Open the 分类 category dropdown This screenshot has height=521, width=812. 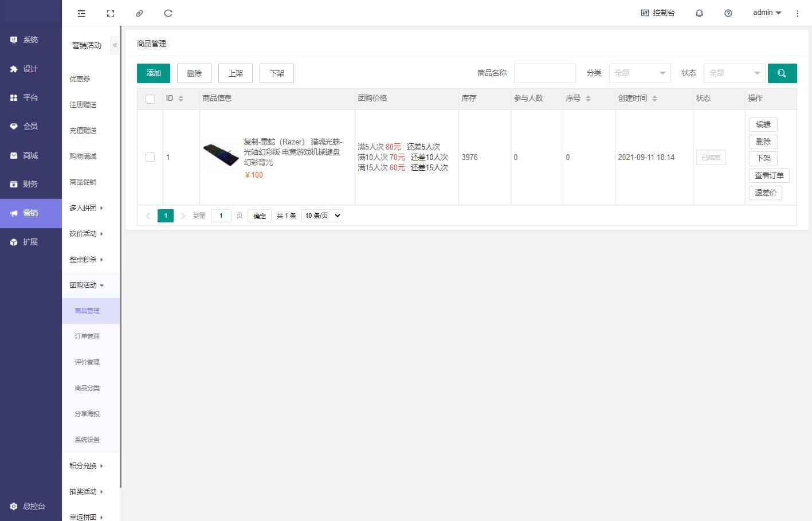coord(640,73)
